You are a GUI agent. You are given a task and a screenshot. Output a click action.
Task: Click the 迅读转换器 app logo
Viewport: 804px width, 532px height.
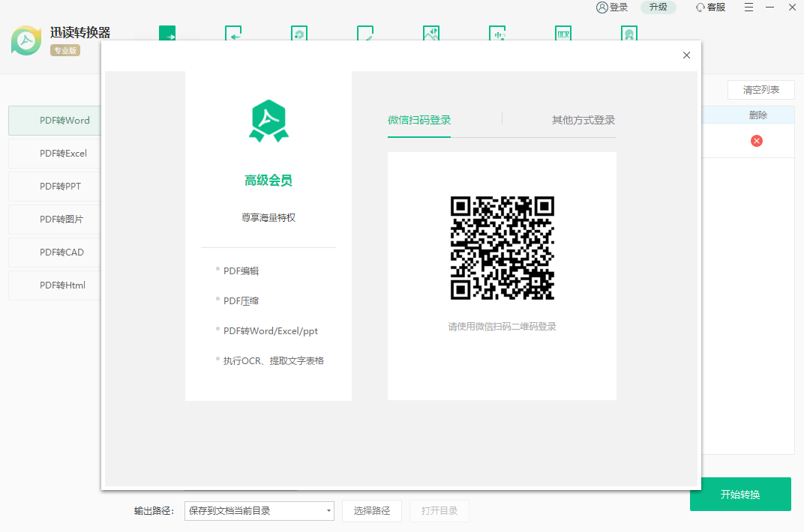tap(27, 40)
